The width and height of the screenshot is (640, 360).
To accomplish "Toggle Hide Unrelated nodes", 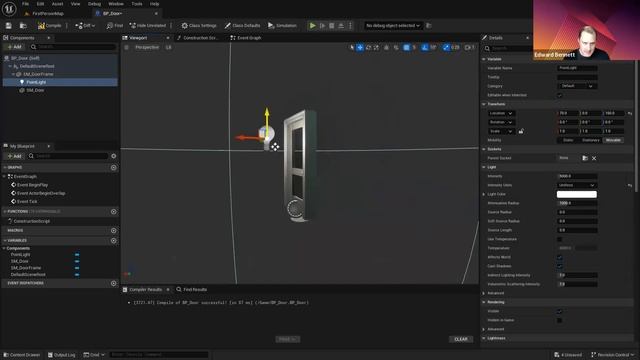I will (148, 26).
